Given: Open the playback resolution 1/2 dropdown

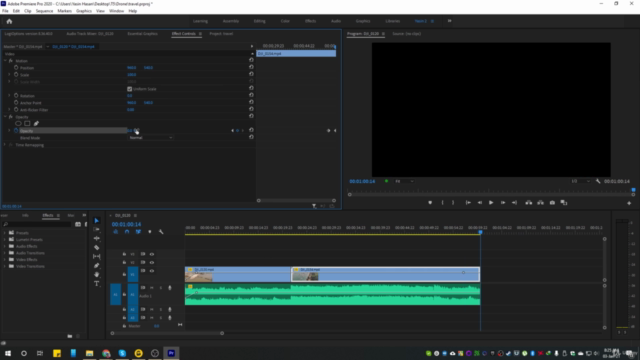Looking at the screenshot, I should (x=580, y=181).
